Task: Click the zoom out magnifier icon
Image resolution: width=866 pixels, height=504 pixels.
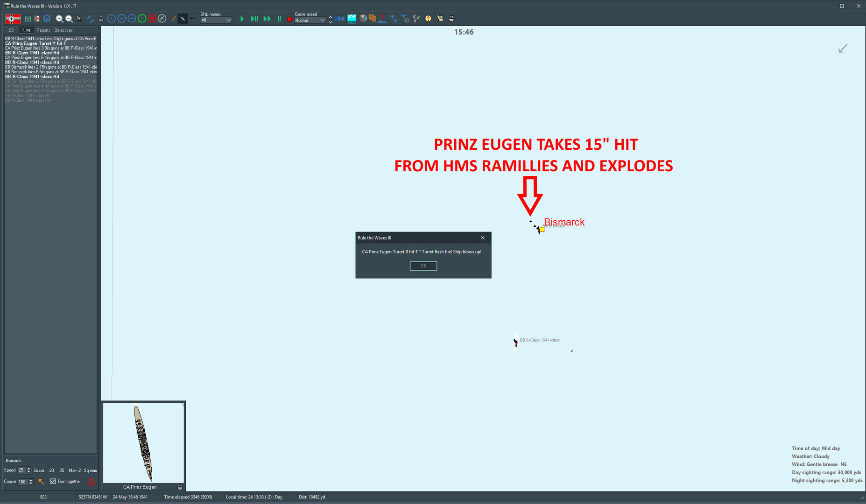Action: [x=69, y=19]
